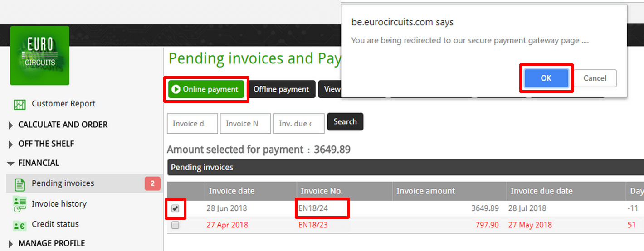Collapse the FINANCIAL section

(33, 163)
